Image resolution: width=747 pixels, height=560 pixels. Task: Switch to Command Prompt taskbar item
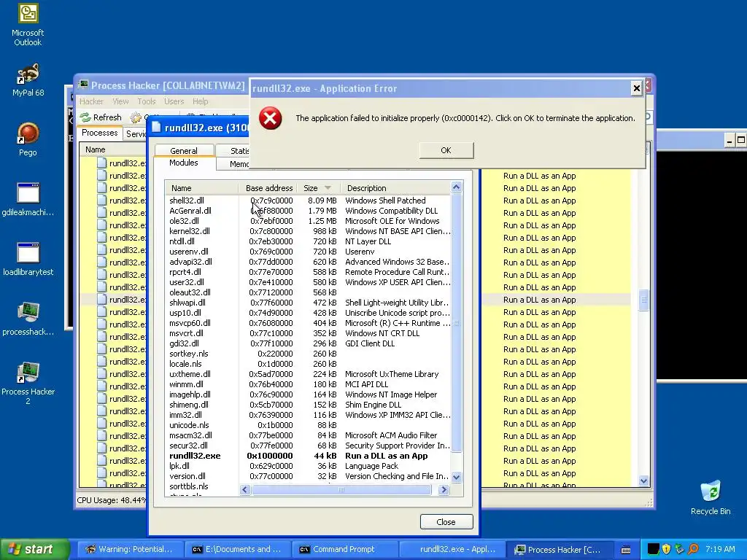tap(344, 550)
